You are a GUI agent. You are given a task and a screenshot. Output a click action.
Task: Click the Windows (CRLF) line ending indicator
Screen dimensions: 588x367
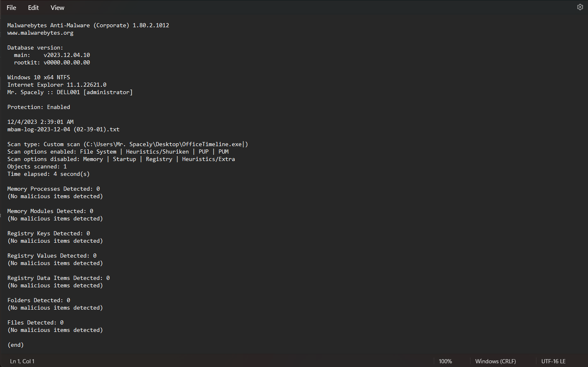pos(495,361)
